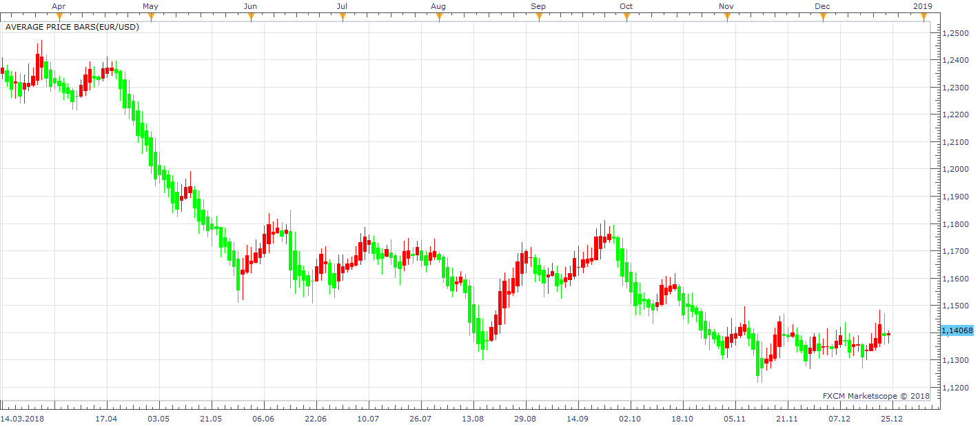This screenshot has width=980, height=427.
Task: Click the 17.04 date label
Action: (106, 419)
